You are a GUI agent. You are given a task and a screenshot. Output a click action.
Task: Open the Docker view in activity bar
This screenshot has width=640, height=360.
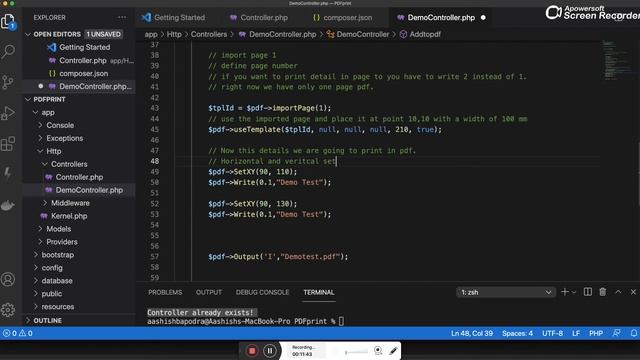[x=8, y=205]
